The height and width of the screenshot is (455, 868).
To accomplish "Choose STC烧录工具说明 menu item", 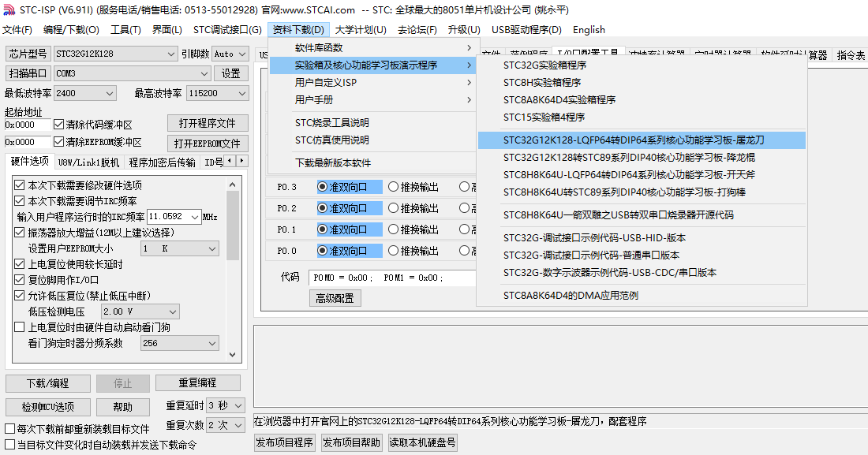I will point(372,123).
